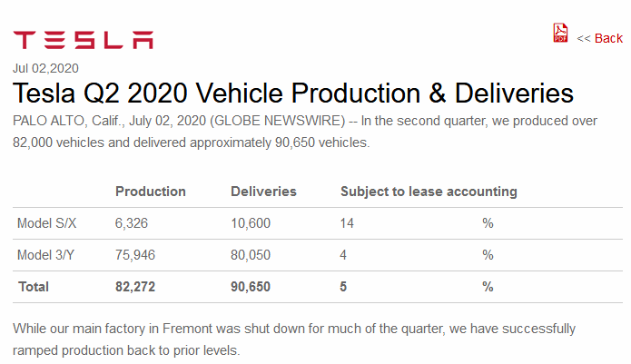
Task: Click the Tesla logo
Action: pyautogui.click(x=83, y=40)
